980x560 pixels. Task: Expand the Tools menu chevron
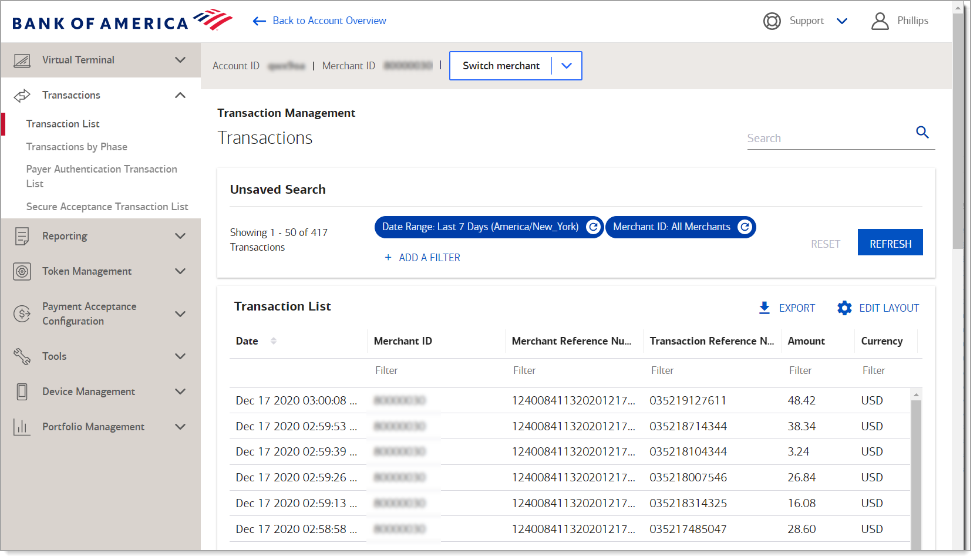pyautogui.click(x=180, y=356)
